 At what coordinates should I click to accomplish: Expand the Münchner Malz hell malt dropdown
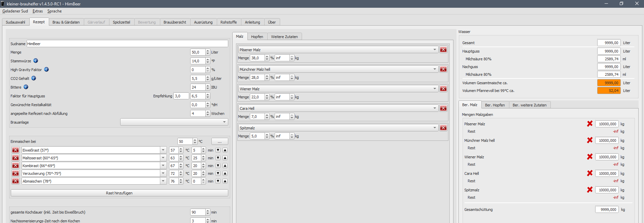(435, 69)
